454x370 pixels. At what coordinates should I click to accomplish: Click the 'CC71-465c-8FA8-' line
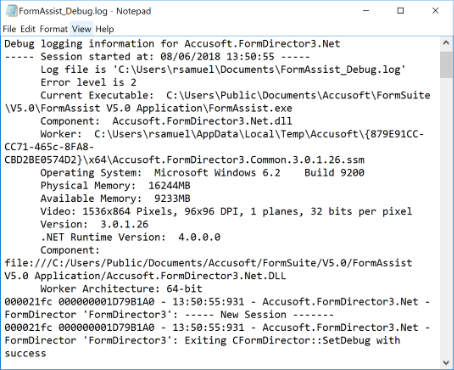click(x=49, y=147)
